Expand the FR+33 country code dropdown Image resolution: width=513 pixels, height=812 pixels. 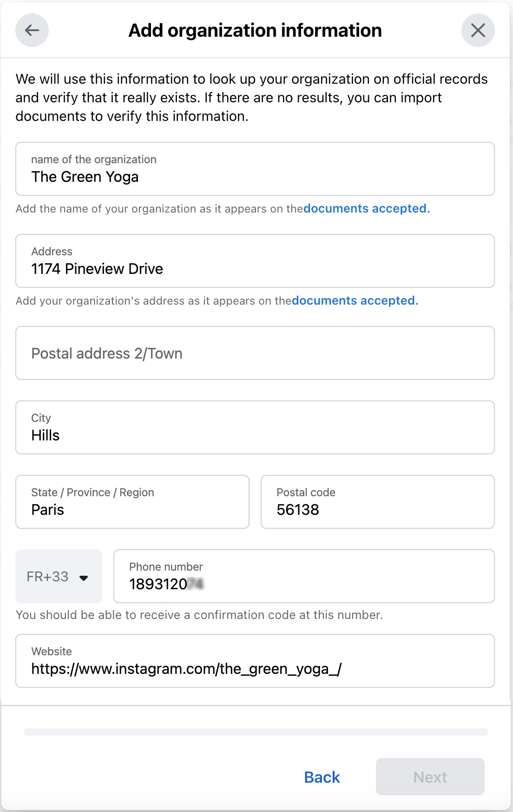click(59, 577)
